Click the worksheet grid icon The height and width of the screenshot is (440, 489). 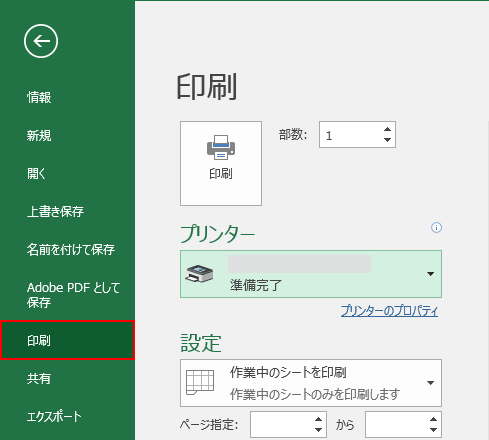click(200, 382)
